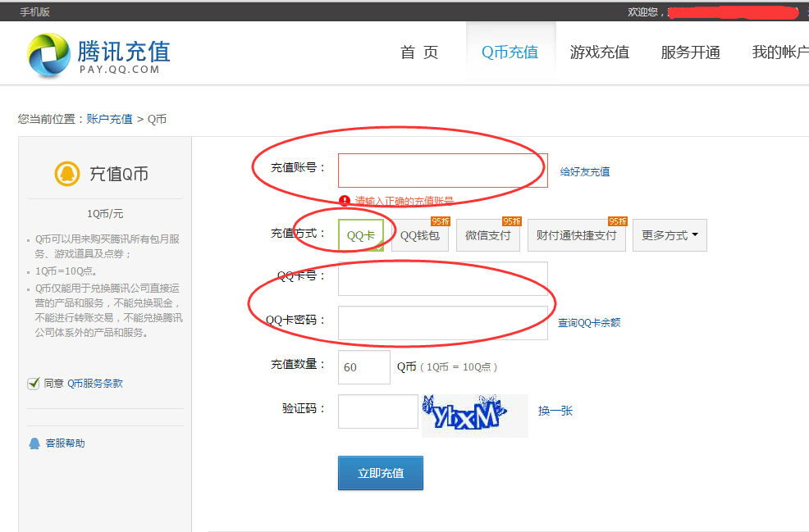This screenshot has width=809, height=532.
Task: Open the 账户充值 breadcrumb link
Action: point(109,119)
